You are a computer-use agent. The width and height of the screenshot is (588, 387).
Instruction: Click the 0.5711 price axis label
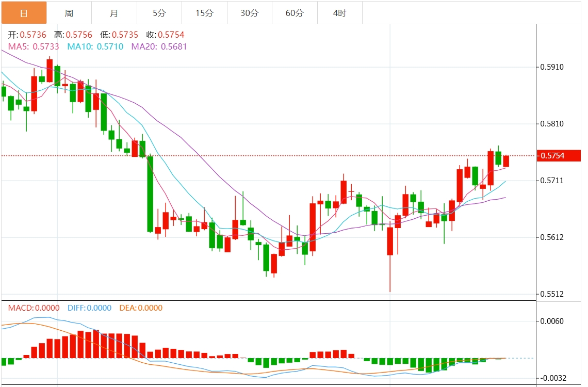[x=551, y=181]
